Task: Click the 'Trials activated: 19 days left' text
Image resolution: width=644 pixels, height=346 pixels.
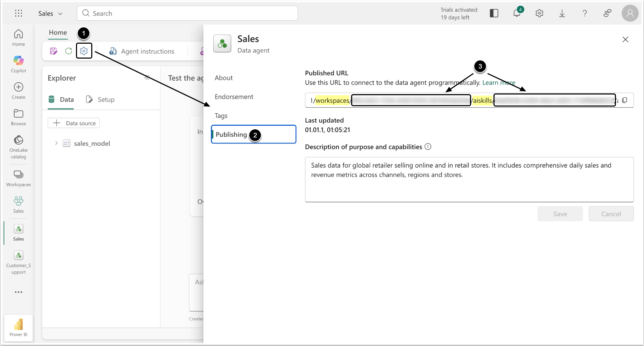Action: click(459, 13)
